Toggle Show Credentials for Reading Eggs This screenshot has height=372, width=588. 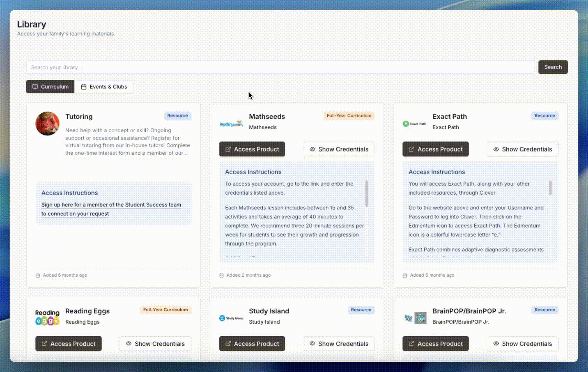tap(155, 344)
